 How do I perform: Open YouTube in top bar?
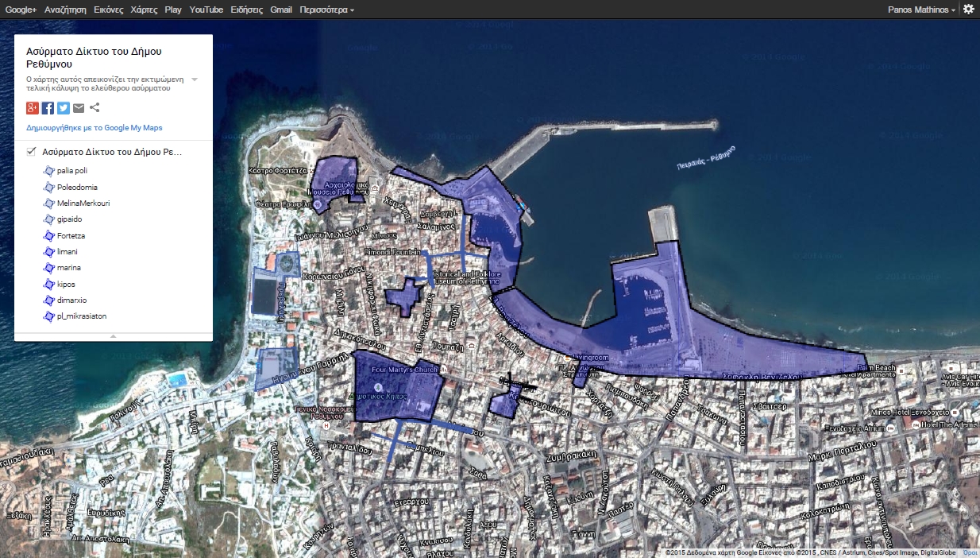[206, 10]
